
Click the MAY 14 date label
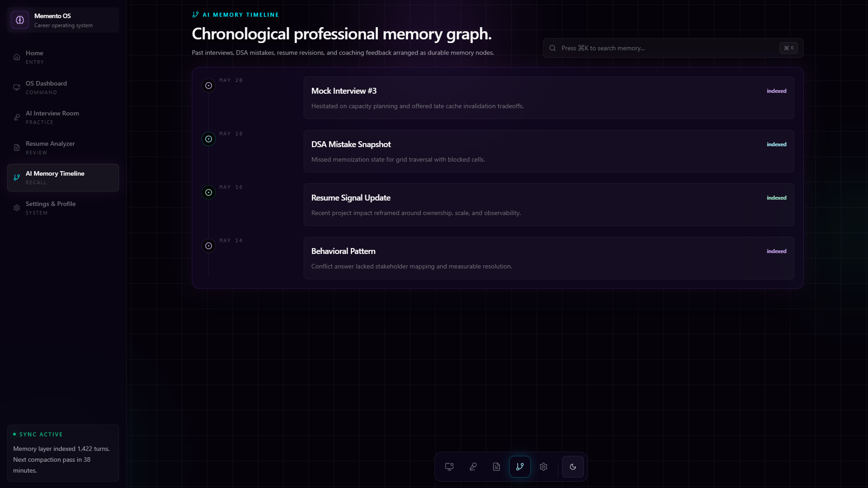point(231,240)
